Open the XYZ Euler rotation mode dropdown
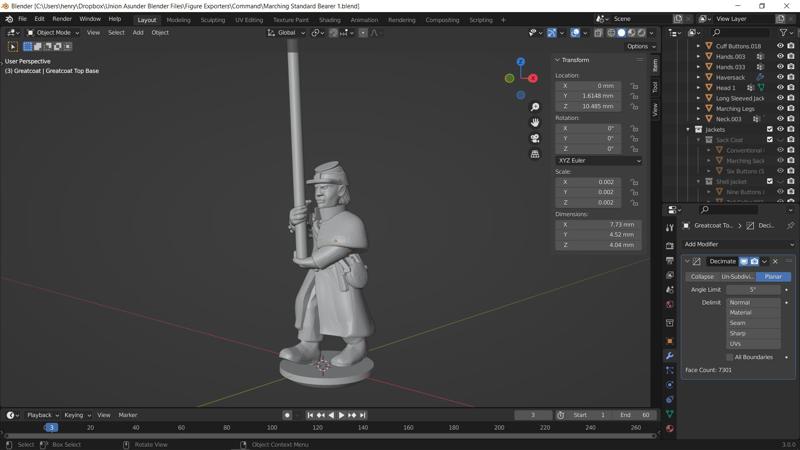 (599, 160)
